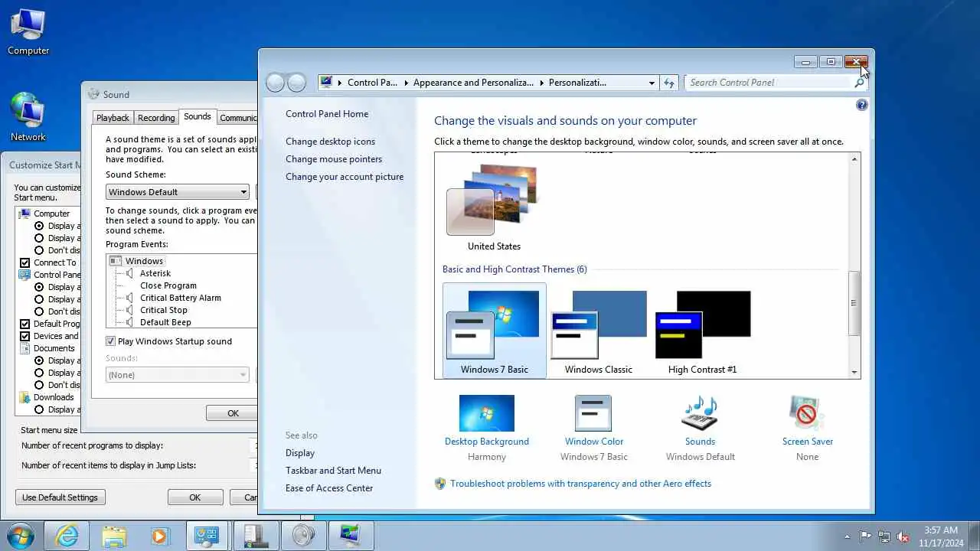Open the Screen Saver setting icon

[807, 413]
